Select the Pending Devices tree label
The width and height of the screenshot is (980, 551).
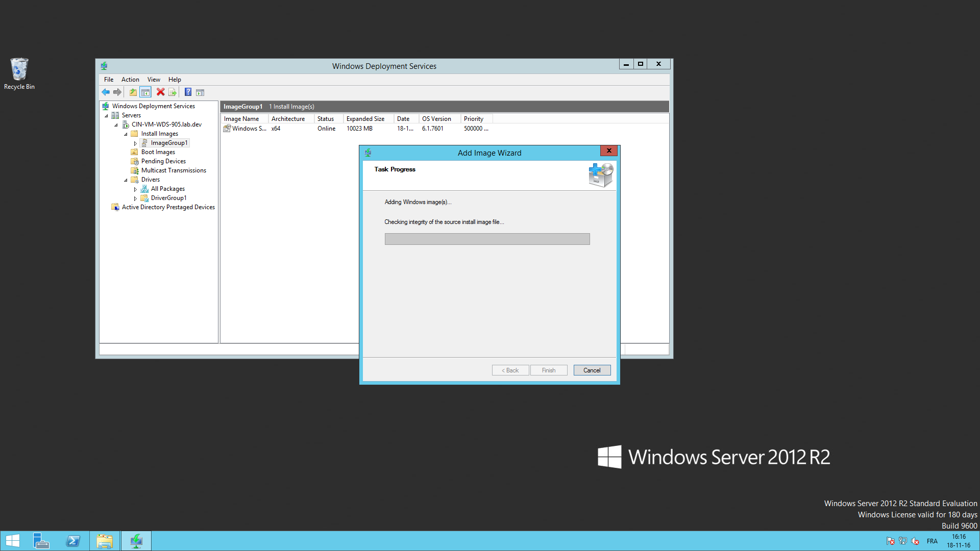pyautogui.click(x=163, y=161)
